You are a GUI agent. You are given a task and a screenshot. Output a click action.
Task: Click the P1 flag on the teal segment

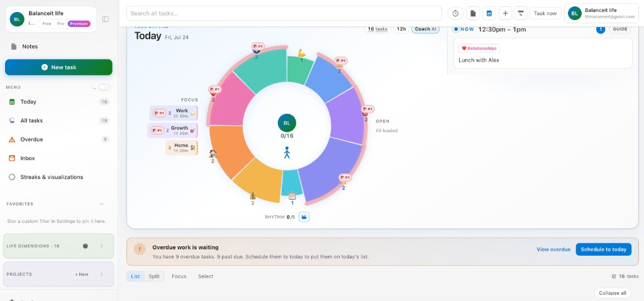tap(258, 46)
